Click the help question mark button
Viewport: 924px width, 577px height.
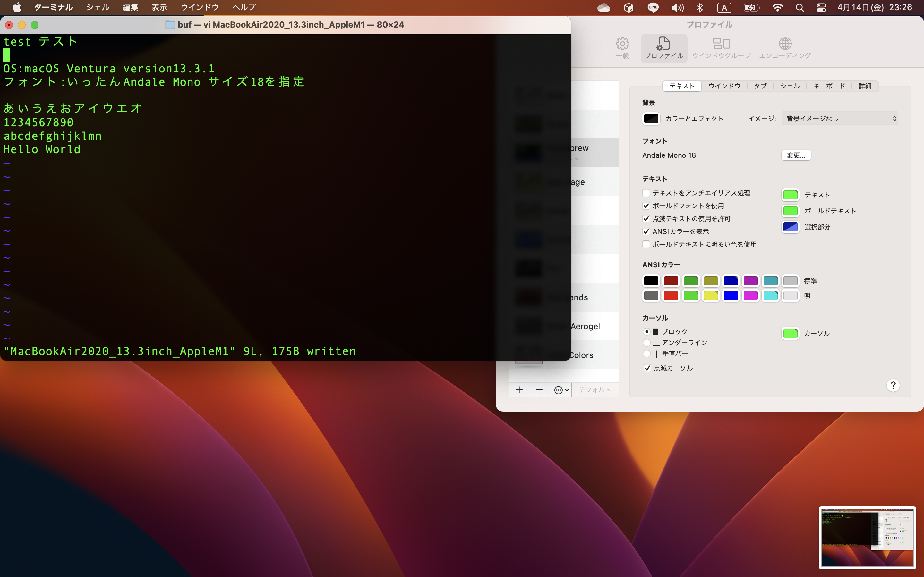[x=893, y=385]
